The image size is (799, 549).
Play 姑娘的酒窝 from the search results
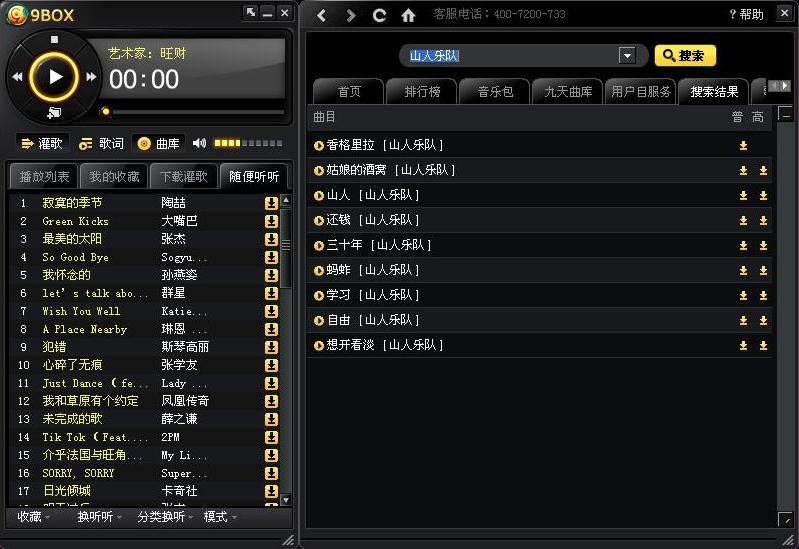pyautogui.click(x=319, y=170)
